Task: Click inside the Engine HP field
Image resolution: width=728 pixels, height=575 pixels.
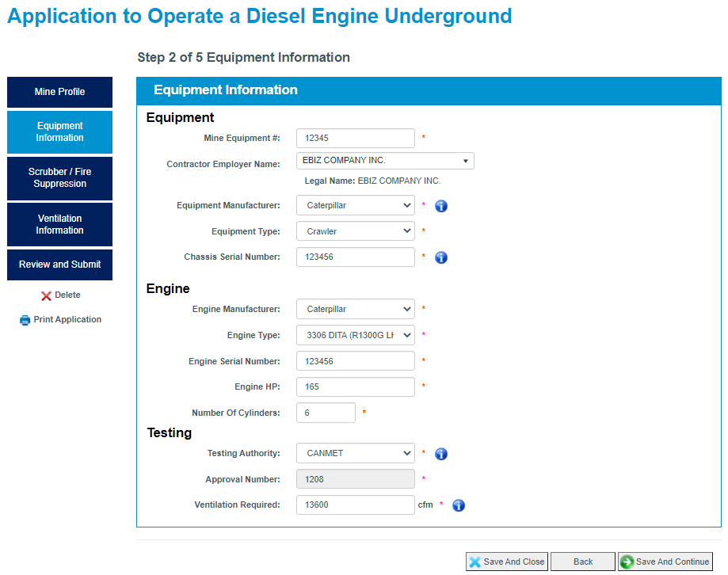Action: [355, 387]
